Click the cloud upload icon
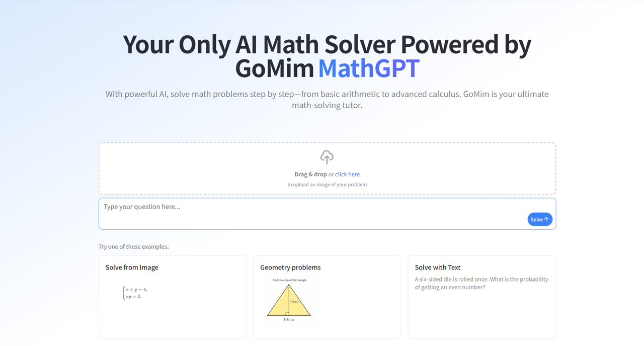644x346 pixels. [x=327, y=157]
